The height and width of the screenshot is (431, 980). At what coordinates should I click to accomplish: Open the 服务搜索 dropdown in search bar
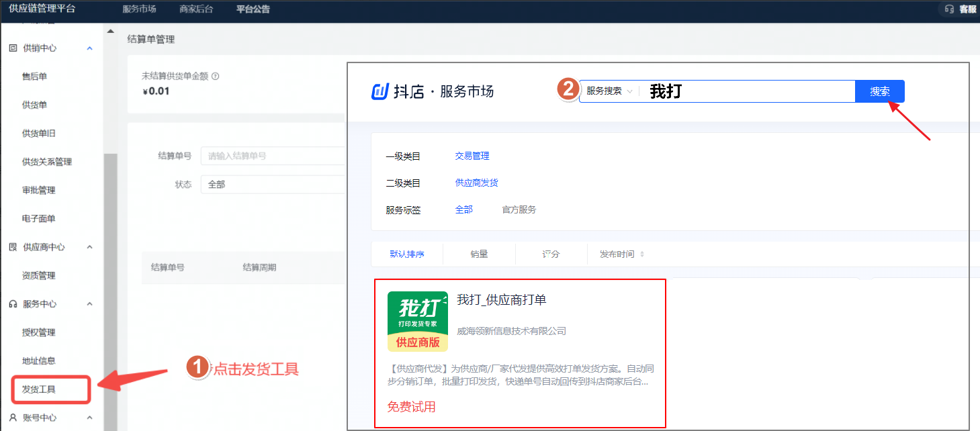[x=609, y=91]
